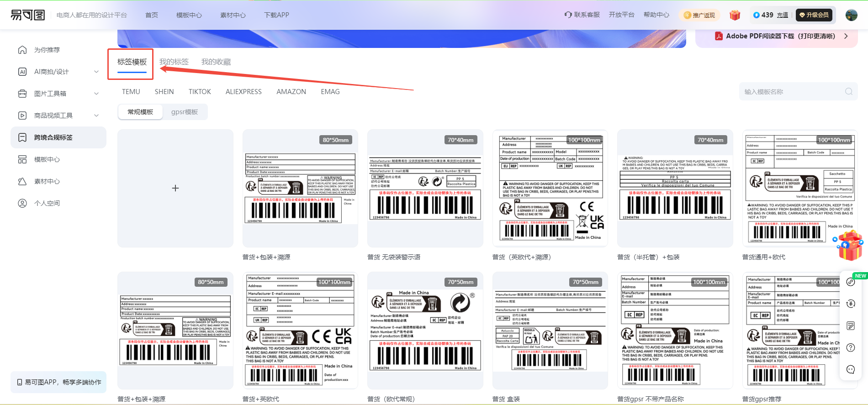
Task: Switch to the 我的收藏 tab
Action: (x=216, y=62)
